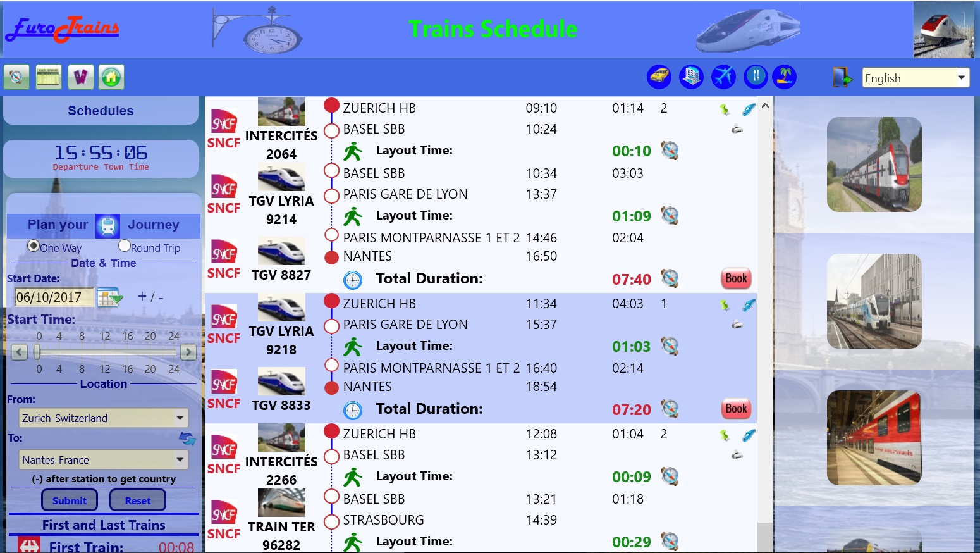Click compass next to 01:03 layout time
This screenshot has height=553, width=980.
670,346
